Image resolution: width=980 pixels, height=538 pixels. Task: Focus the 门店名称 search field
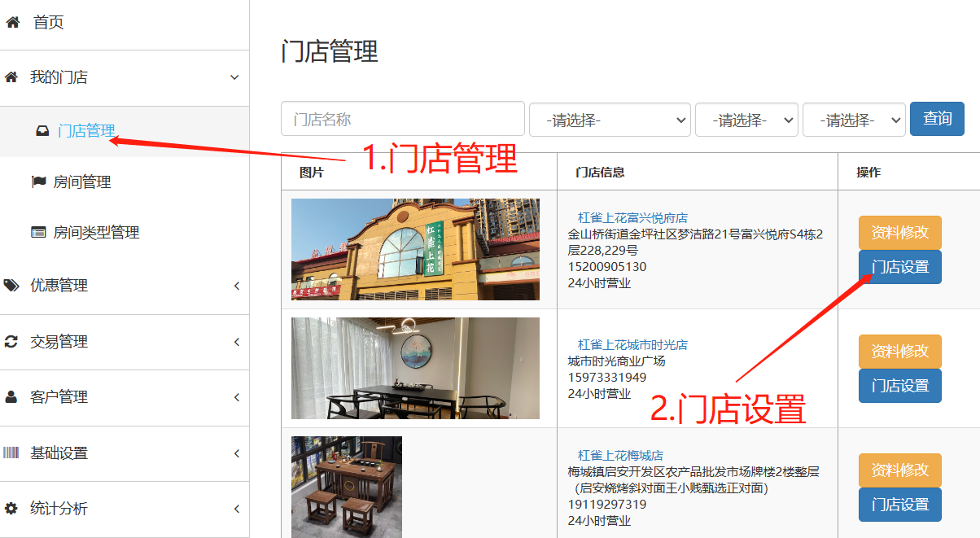click(x=402, y=119)
